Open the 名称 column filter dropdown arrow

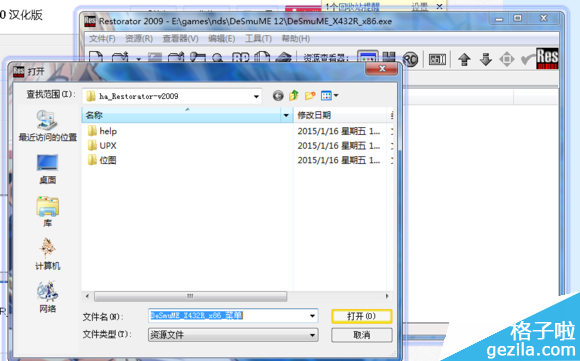pyautogui.click(x=286, y=115)
